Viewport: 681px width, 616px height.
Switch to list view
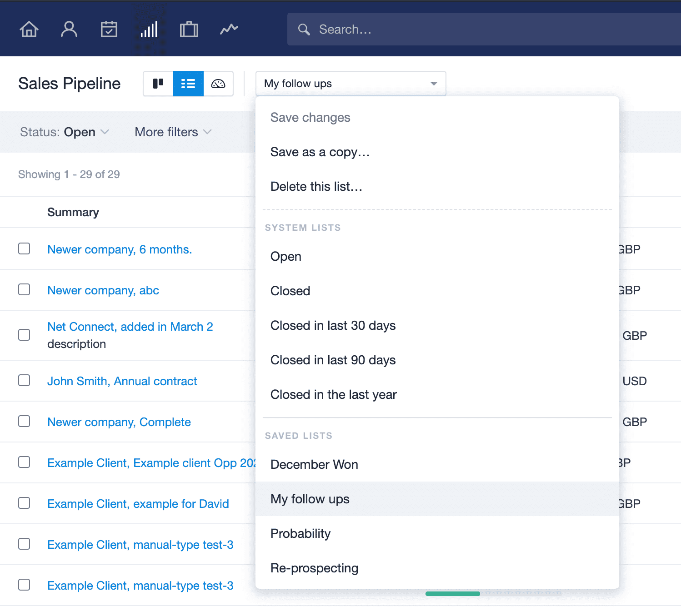click(188, 84)
